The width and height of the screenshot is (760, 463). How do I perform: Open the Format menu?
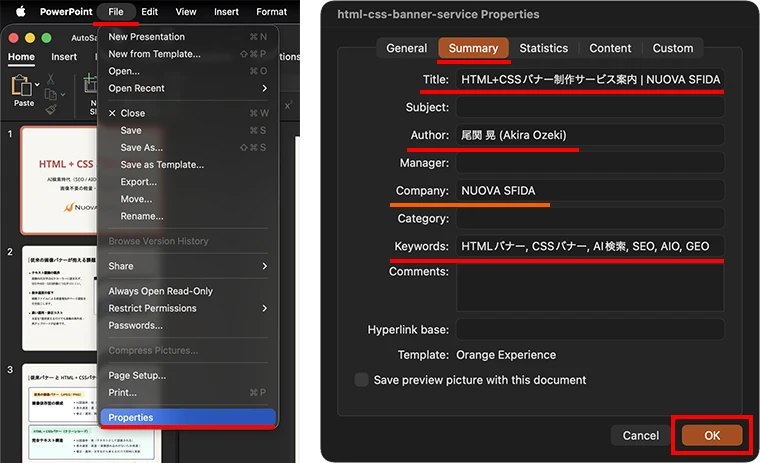271,12
